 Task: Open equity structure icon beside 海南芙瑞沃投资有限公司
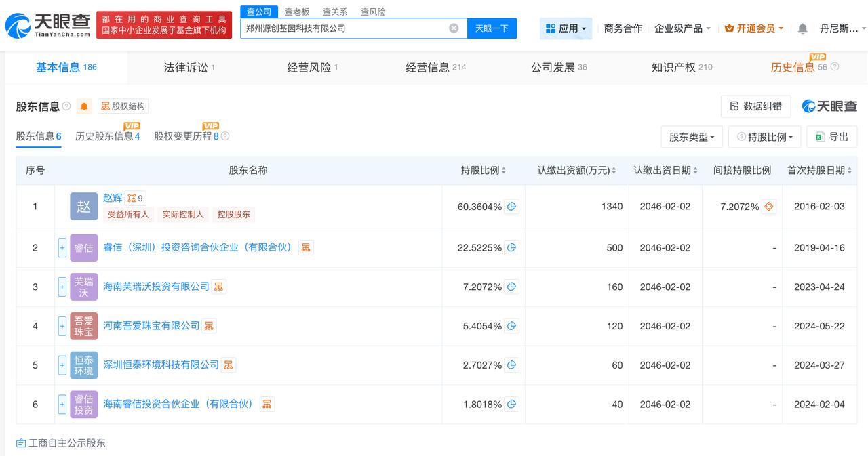pyautogui.click(x=218, y=287)
